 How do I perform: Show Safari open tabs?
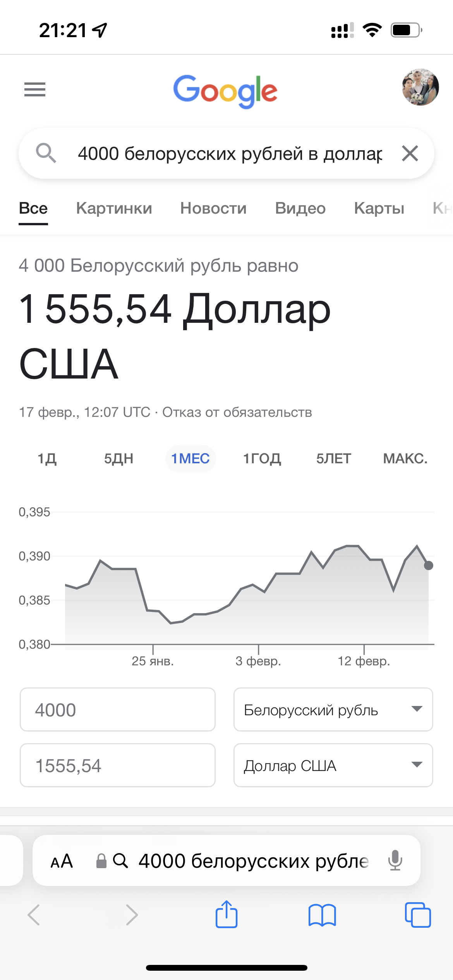point(418,915)
